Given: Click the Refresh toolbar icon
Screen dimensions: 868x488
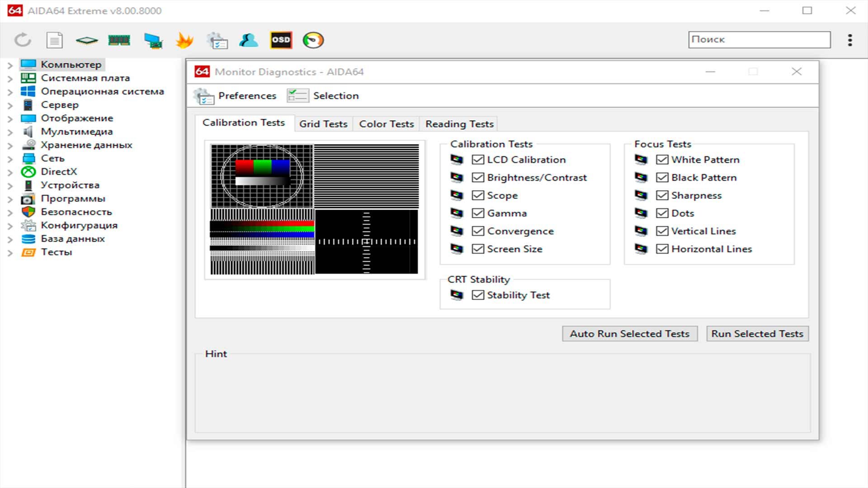Looking at the screenshot, I should pyautogui.click(x=23, y=40).
